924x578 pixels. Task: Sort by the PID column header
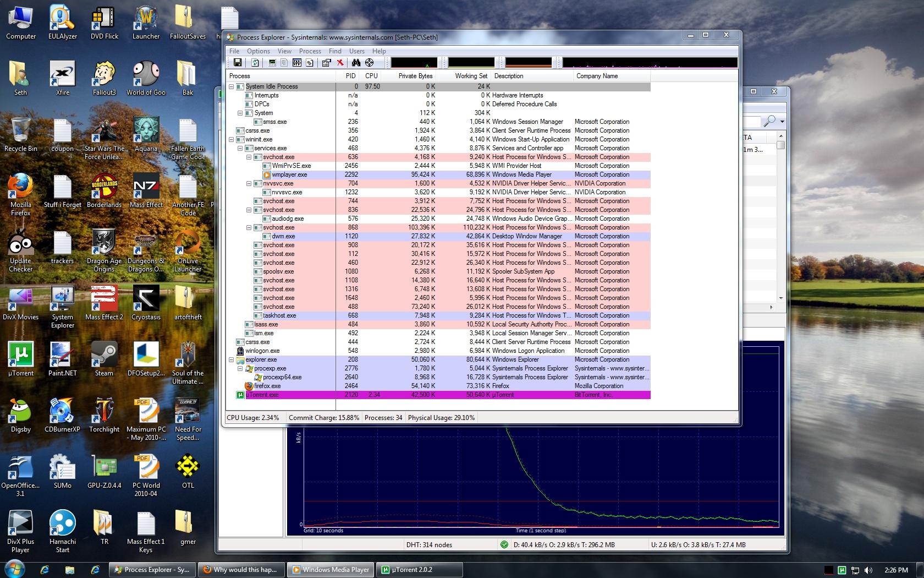pos(348,76)
